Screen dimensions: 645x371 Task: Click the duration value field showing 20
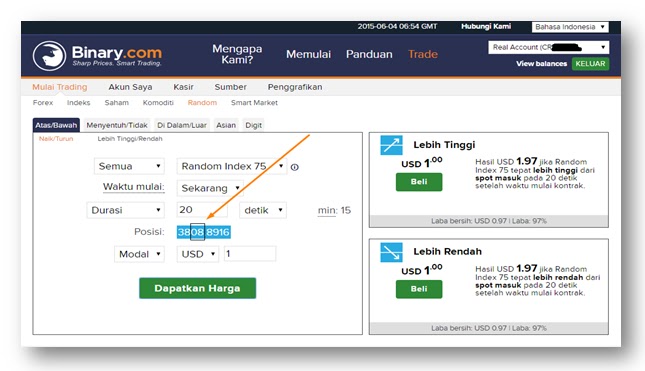[202, 210]
